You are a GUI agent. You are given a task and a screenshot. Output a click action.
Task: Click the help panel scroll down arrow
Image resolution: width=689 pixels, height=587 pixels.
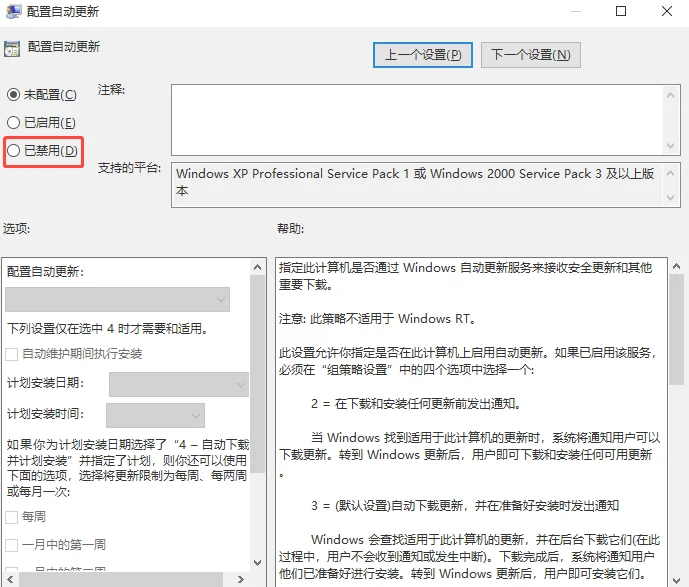pyautogui.click(x=677, y=581)
